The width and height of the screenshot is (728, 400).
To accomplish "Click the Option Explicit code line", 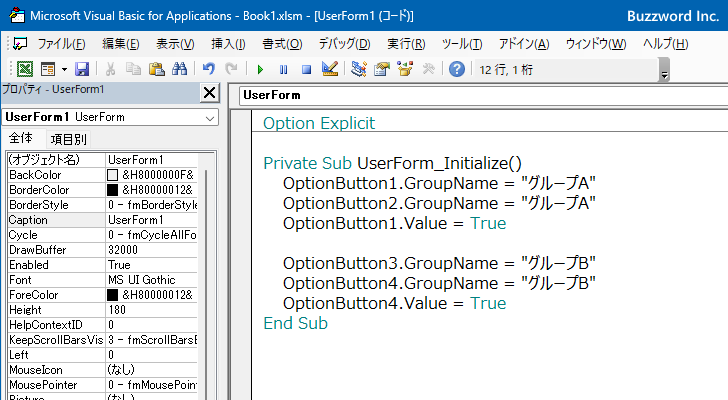I will pyautogui.click(x=319, y=123).
